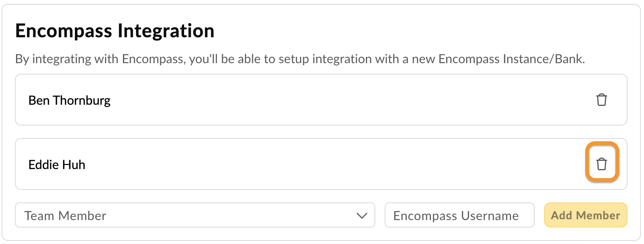
Task: Click the trash icon in the top member row
Action: coord(602,100)
